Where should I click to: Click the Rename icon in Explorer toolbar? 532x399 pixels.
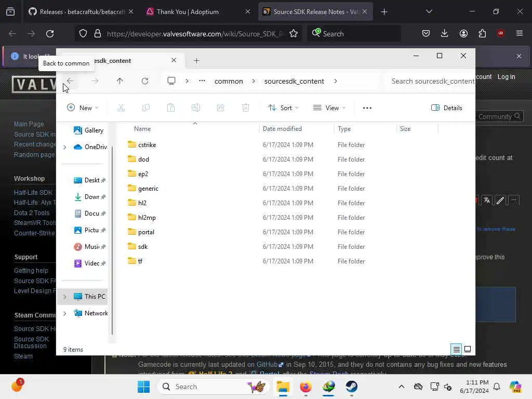[196, 108]
